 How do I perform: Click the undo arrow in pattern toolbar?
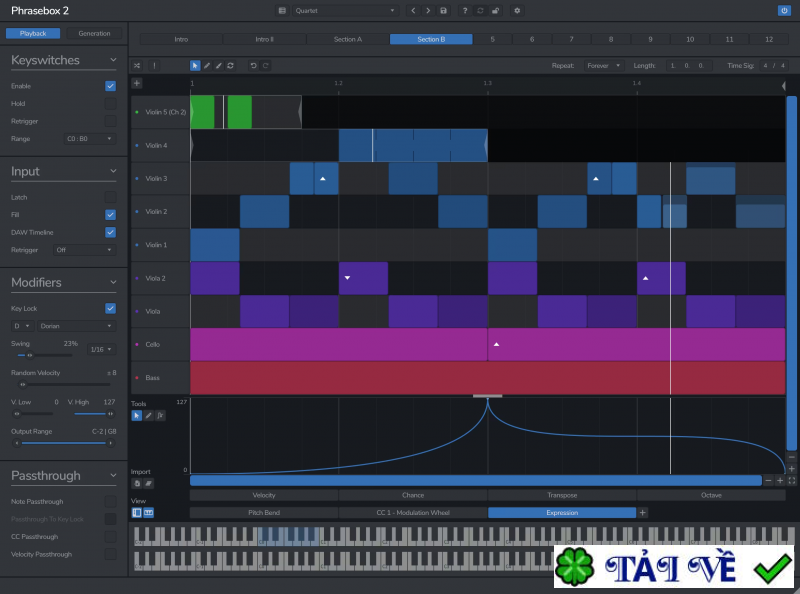point(253,65)
